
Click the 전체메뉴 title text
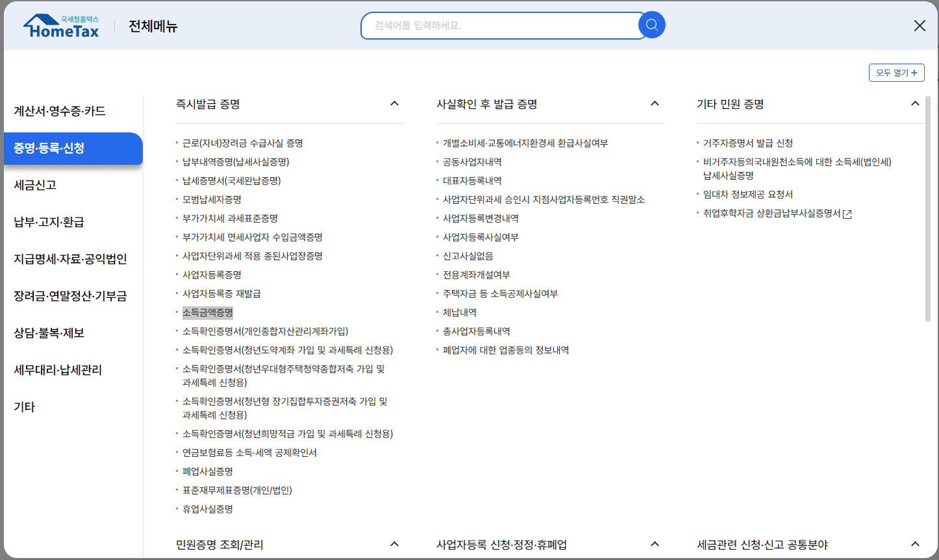click(153, 26)
